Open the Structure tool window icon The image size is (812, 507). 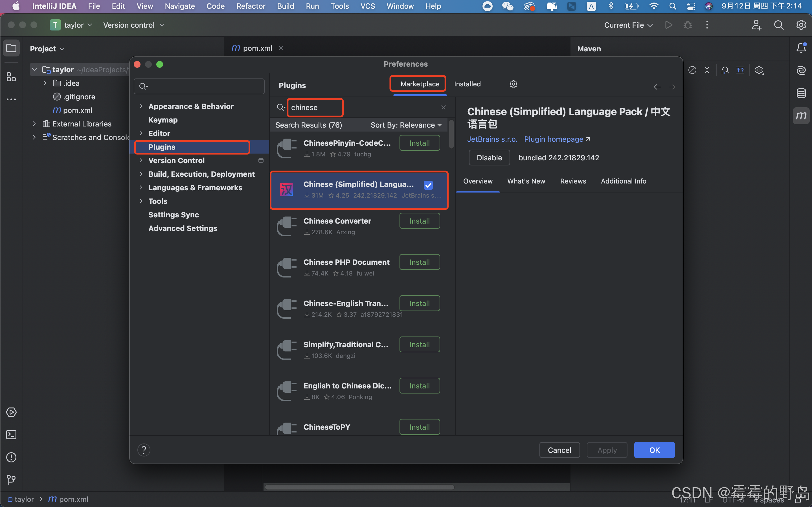coord(11,77)
